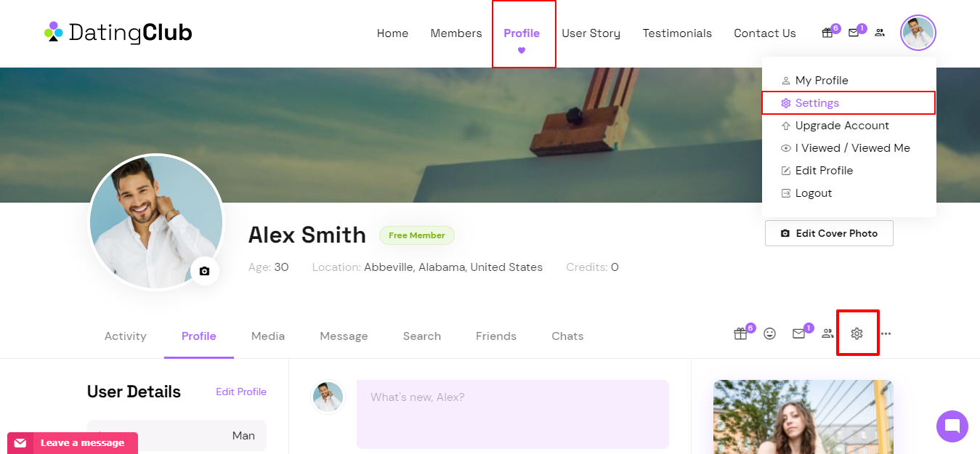Open the purple chat bubble widget

[952, 426]
